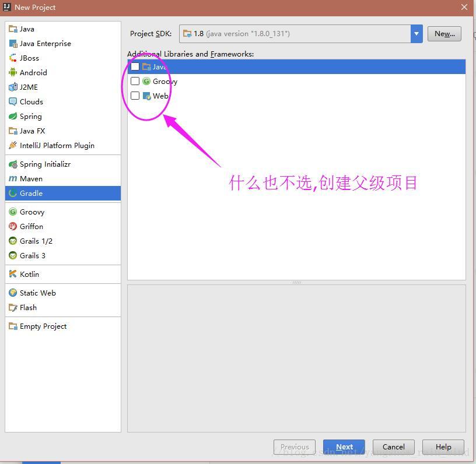Click the Groovy sidebar icon
Viewport: 476px width, 464px height.
[13, 212]
